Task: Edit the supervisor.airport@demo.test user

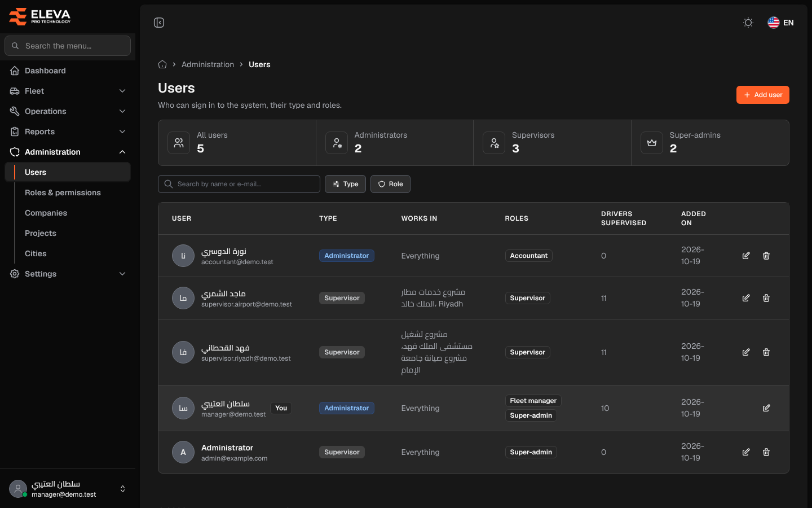Action: pyautogui.click(x=746, y=298)
